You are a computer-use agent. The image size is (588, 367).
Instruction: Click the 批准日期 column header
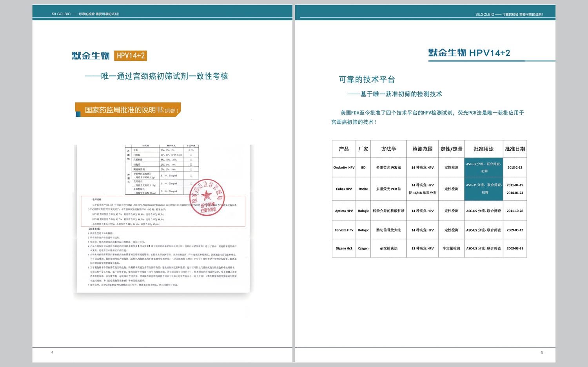515,149
